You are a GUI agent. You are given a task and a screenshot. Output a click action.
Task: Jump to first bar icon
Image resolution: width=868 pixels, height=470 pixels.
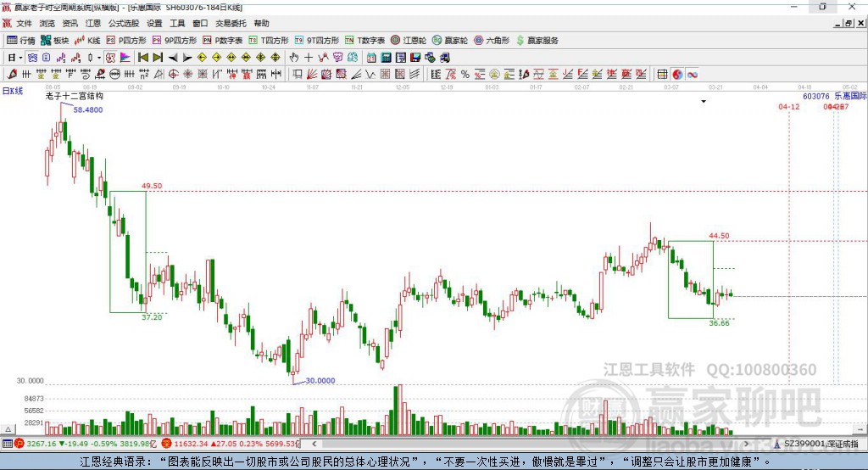[142, 58]
